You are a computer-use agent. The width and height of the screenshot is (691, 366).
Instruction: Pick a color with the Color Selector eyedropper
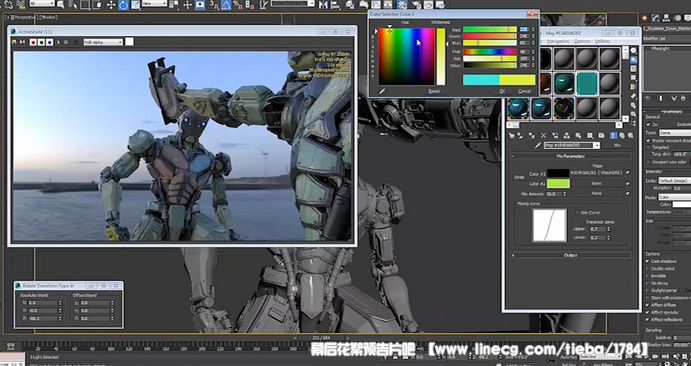(x=383, y=91)
